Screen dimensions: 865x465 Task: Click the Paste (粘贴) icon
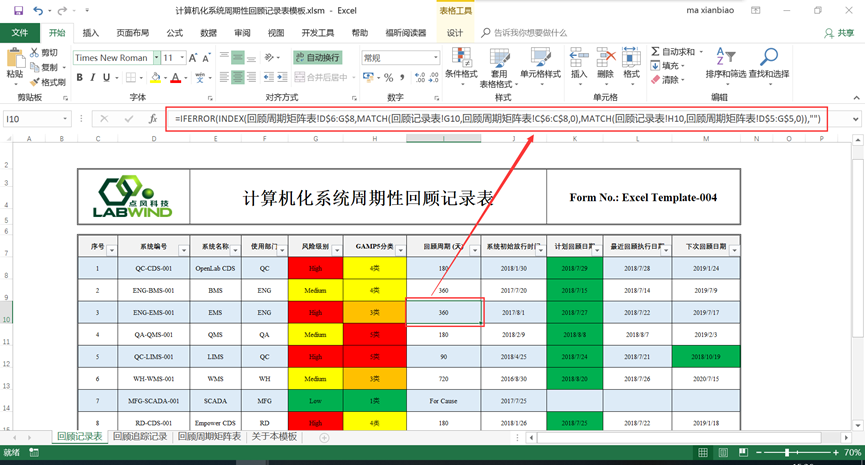15,60
